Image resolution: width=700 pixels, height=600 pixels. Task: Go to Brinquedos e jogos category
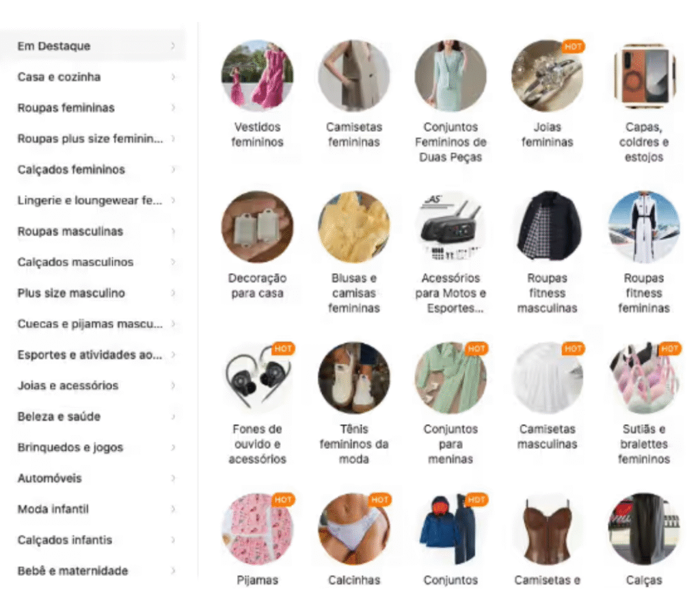[93, 447]
